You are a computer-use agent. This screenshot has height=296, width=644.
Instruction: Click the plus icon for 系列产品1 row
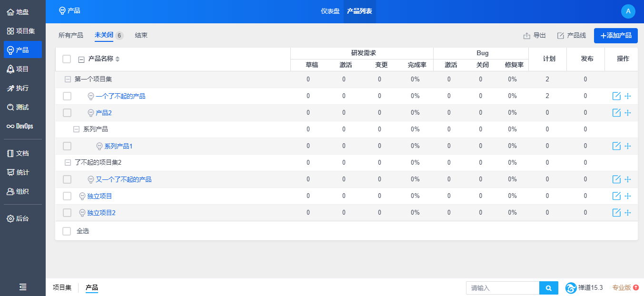pyautogui.click(x=628, y=146)
